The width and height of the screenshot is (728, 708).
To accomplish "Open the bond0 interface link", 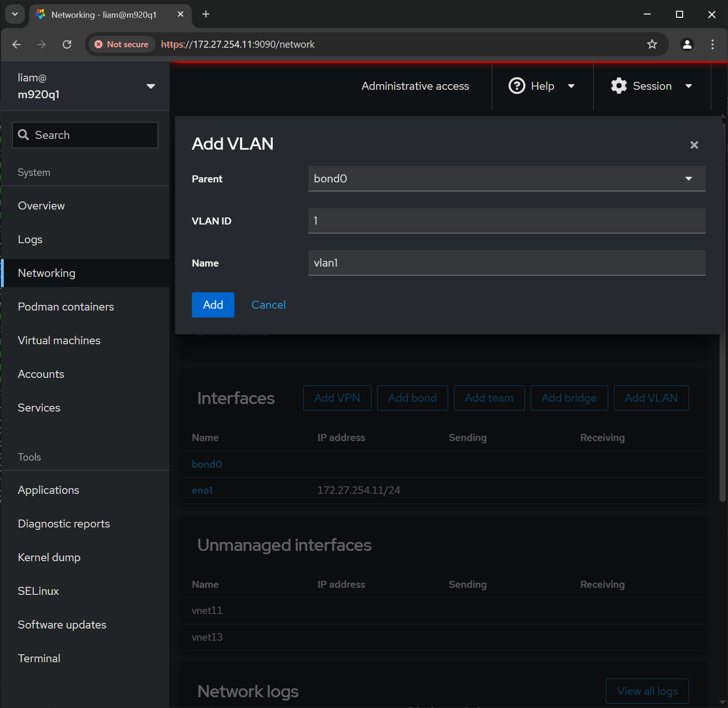I will (207, 464).
